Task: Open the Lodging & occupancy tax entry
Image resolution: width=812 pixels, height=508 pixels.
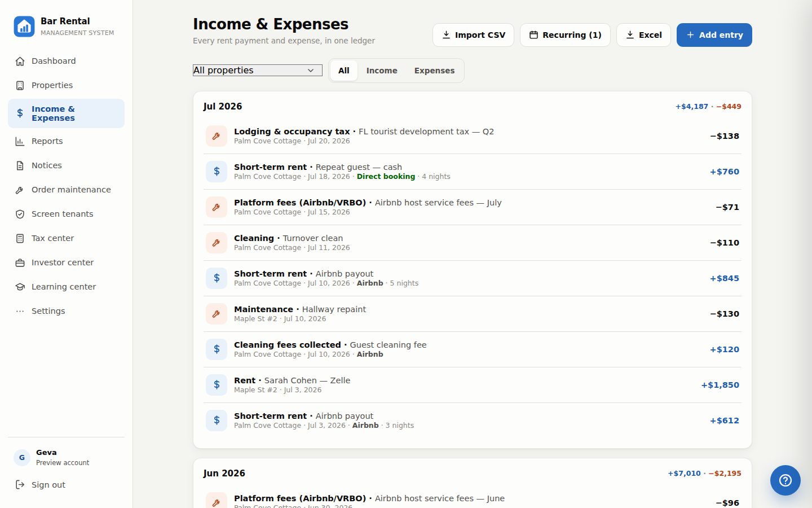Action: coord(473,136)
